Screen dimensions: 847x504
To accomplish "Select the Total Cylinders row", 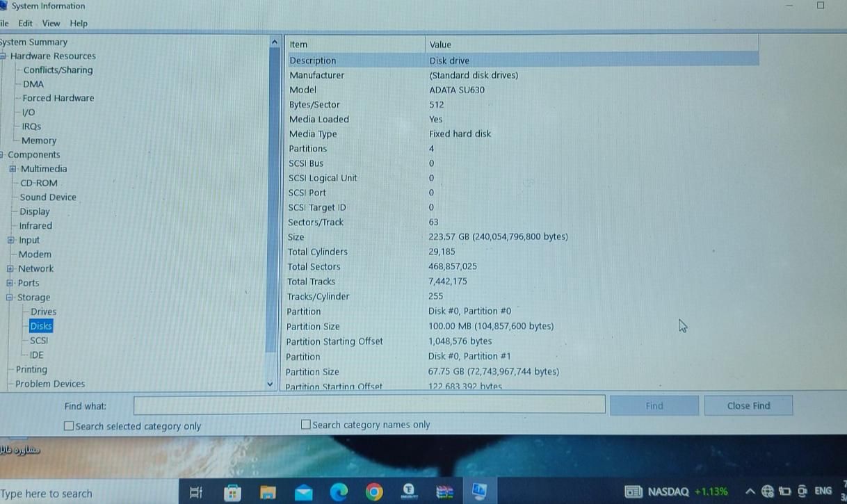I will click(522, 252).
